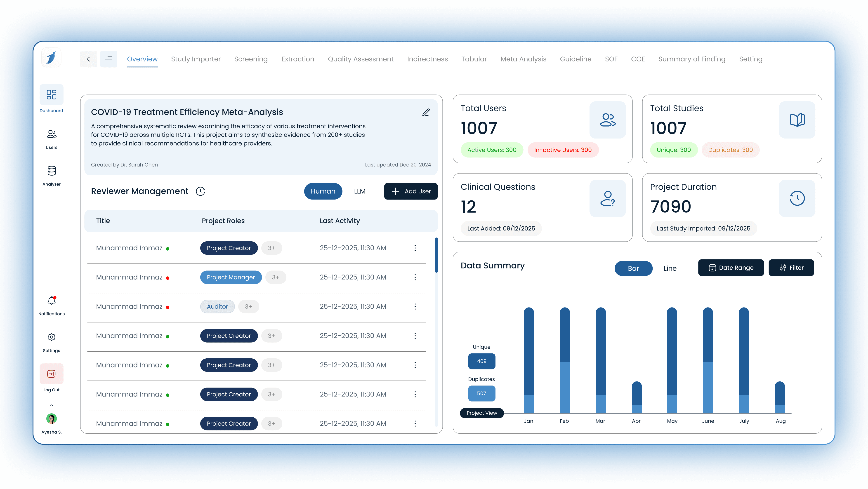Click the Add User button

411,191
